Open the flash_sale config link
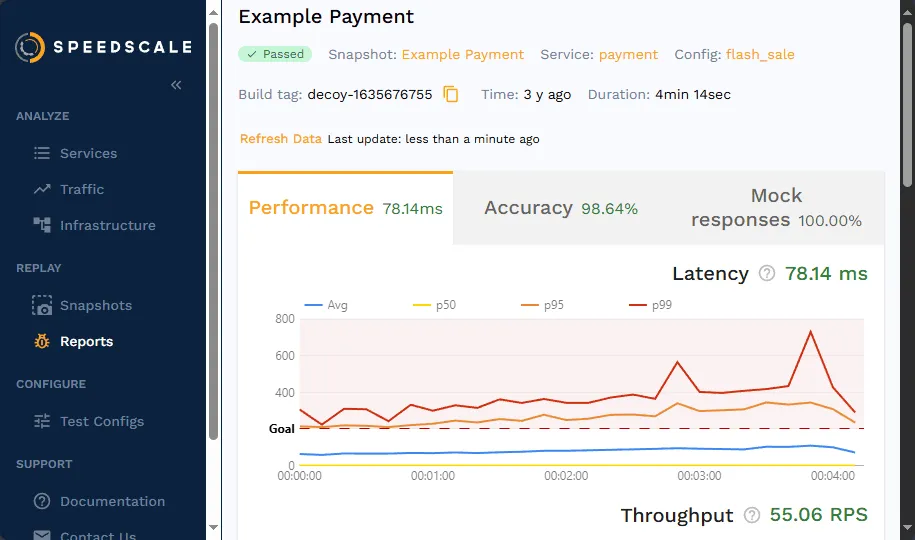The width and height of the screenshot is (915, 540). tap(760, 54)
